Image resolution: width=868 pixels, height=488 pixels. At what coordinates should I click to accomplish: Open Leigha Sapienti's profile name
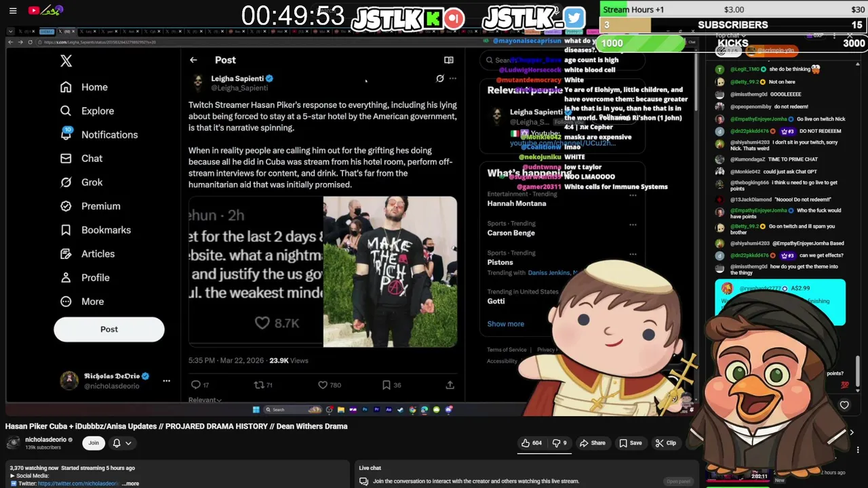tap(237, 79)
